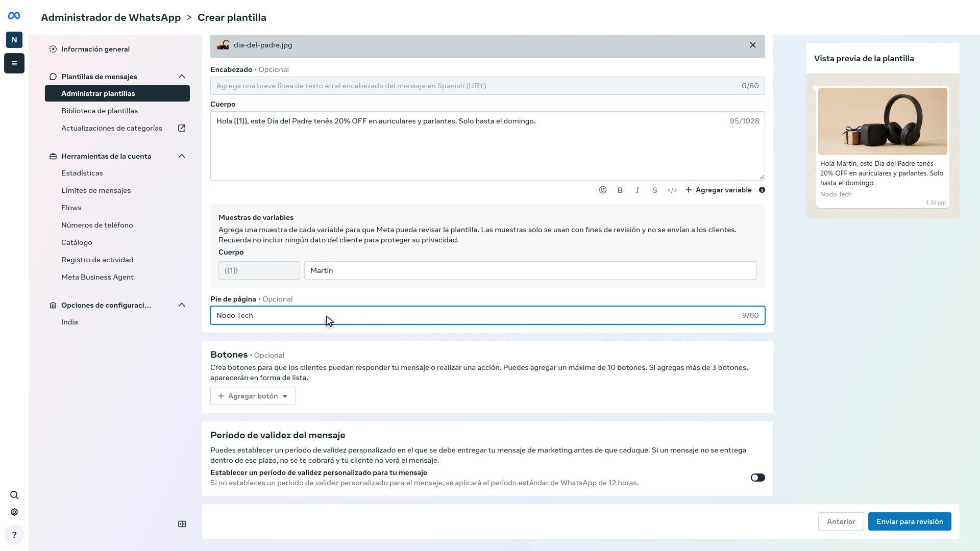Open Catálogo in sidebar
The image size is (980, 551).
click(x=77, y=242)
